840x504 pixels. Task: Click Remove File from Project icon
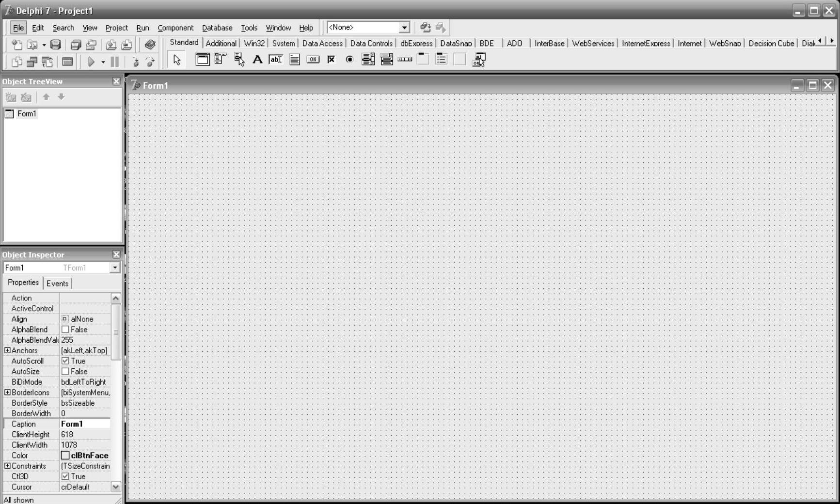point(127,45)
